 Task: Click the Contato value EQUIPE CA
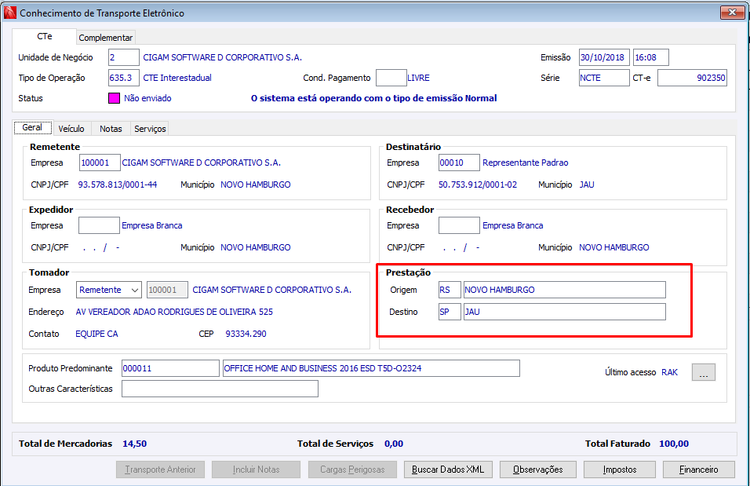click(97, 334)
